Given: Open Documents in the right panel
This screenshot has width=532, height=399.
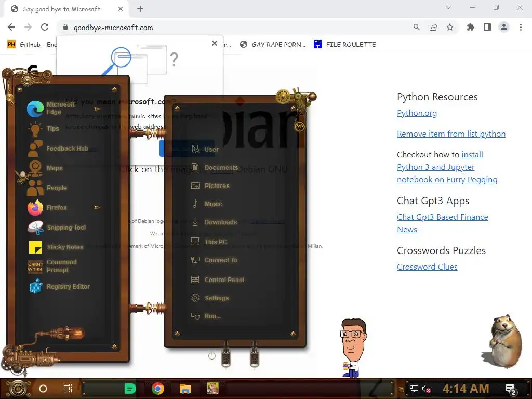Looking at the screenshot, I should (x=215, y=168).
